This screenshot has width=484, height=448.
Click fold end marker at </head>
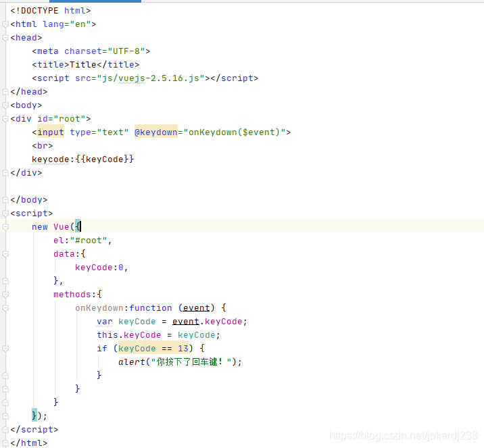[x=5, y=92]
